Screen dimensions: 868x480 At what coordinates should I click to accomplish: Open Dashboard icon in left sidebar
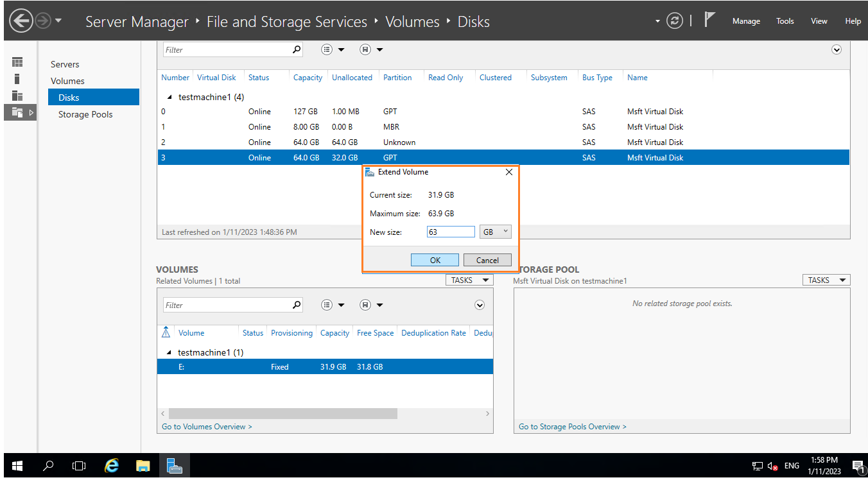[x=17, y=62]
